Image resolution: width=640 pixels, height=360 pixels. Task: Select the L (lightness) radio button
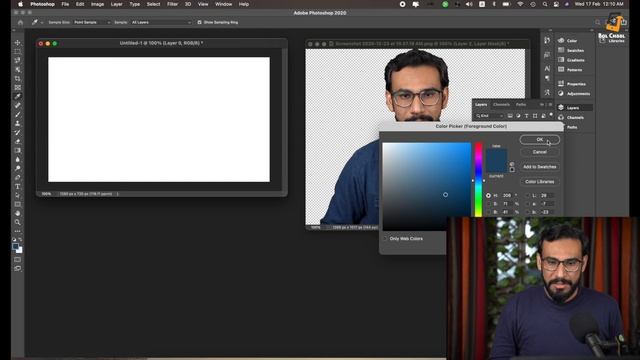coord(527,196)
